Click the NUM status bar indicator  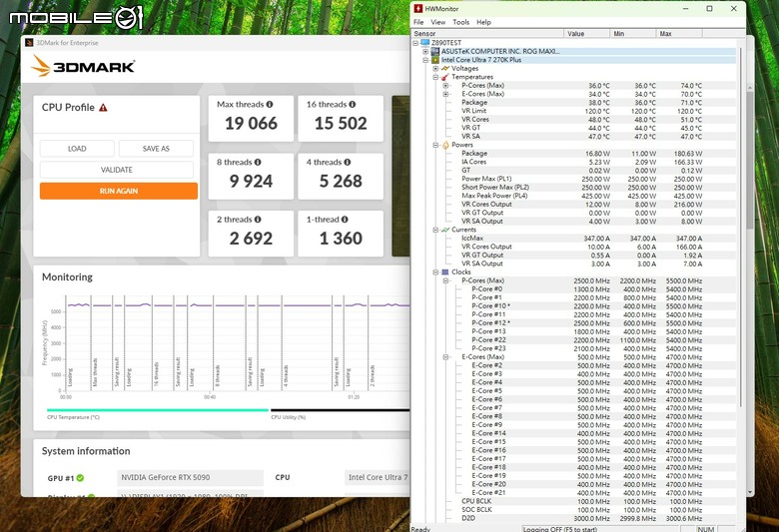coord(705,529)
